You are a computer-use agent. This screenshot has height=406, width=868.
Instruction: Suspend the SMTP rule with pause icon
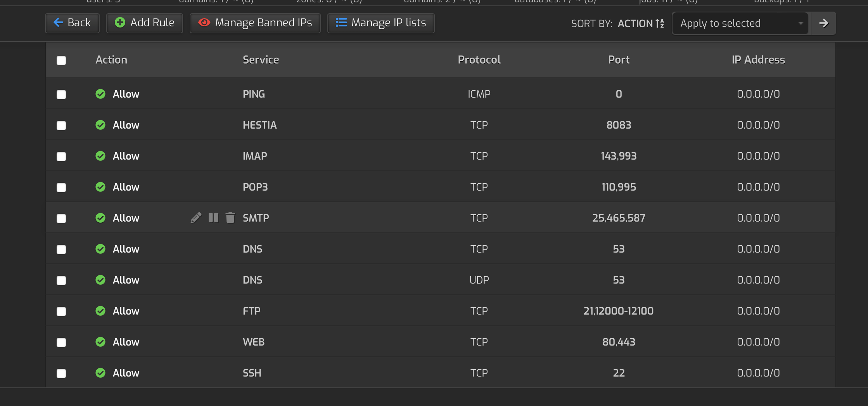coord(213,218)
